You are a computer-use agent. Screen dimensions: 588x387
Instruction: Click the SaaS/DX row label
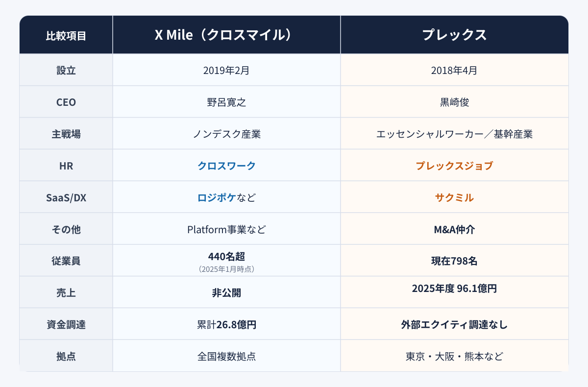point(66,197)
